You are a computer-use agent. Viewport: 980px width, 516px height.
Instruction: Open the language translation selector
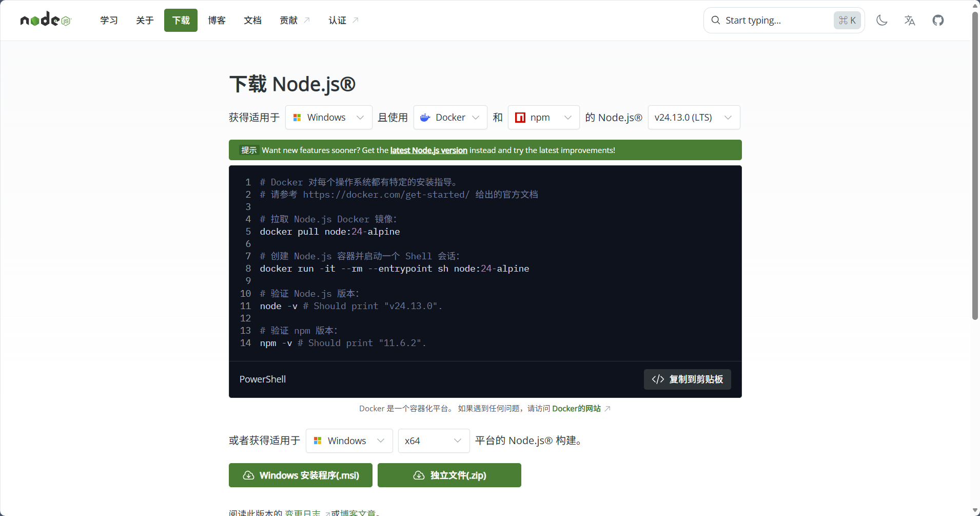coord(910,21)
